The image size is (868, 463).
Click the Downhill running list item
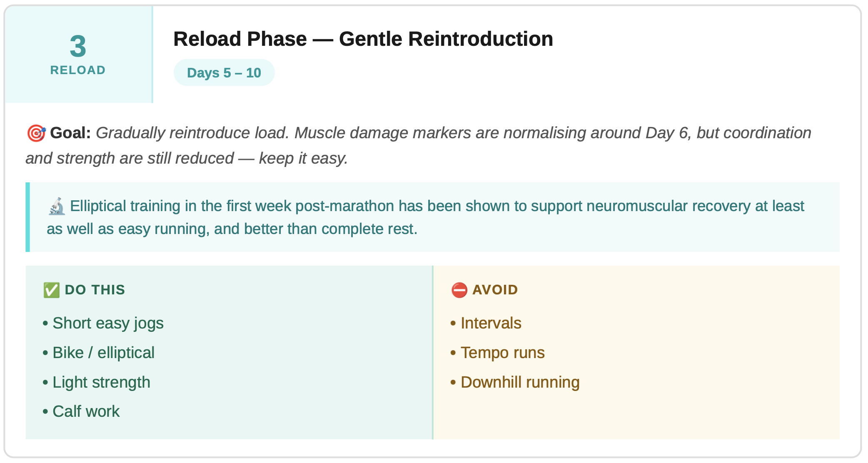pyautogui.click(x=520, y=382)
